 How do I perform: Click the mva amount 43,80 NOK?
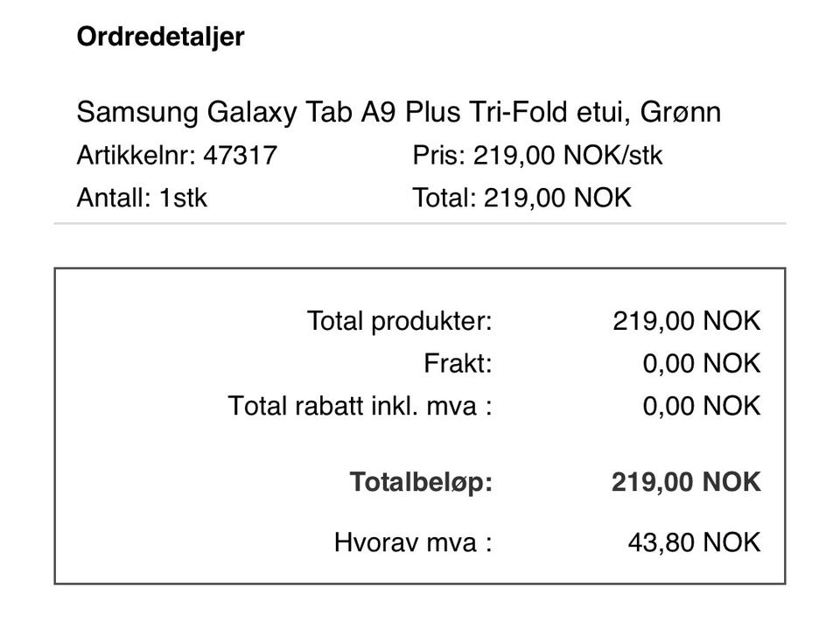pyautogui.click(x=694, y=542)
